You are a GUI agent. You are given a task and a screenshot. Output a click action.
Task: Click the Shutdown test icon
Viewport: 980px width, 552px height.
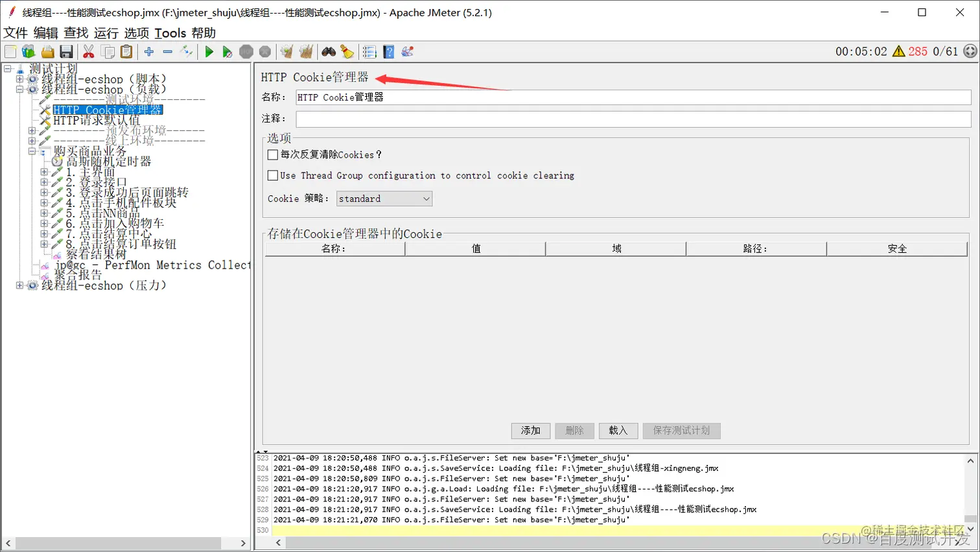pyautogui.click(x=265, y=52)
